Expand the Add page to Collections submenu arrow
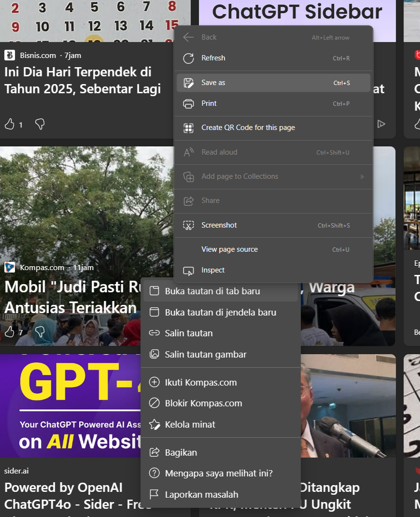Screen dimensions: 420x517 coord(363,177)
